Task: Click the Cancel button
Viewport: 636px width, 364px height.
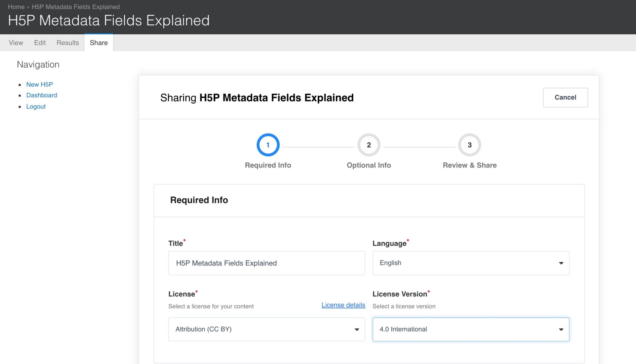Action: (565, 97)
